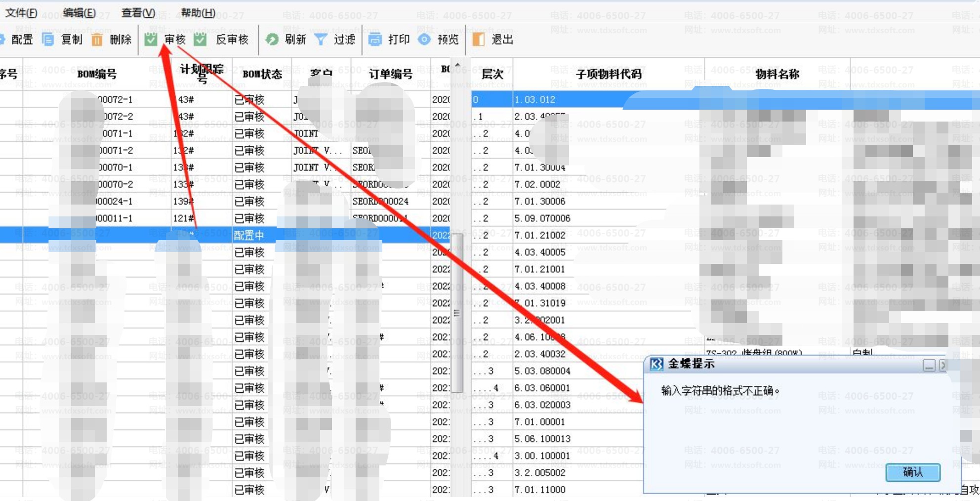Select material code 4.03.40005
The width and height of the screenshot is (980, 501).
click(x=540, y=252)
